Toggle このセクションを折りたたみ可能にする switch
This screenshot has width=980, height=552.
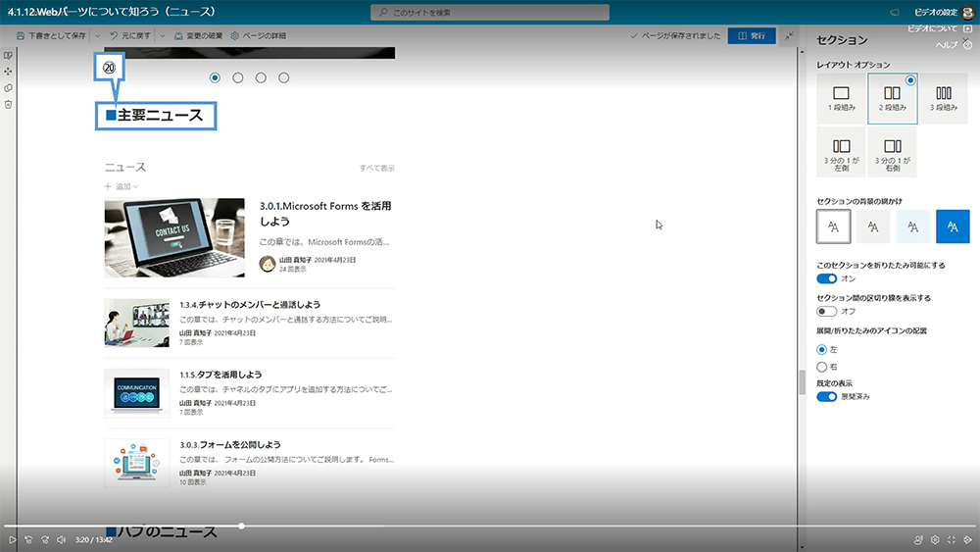pyautogui.click(x=826, y=278)
